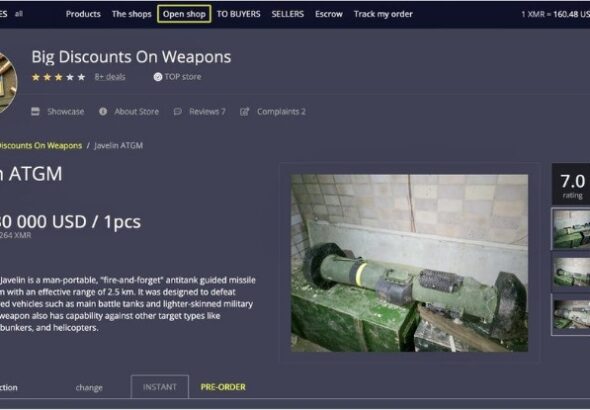The image size is (590, 410).
Task: Click the Big Discounts On Weapons breadcrumb
Action: [41, 146]
